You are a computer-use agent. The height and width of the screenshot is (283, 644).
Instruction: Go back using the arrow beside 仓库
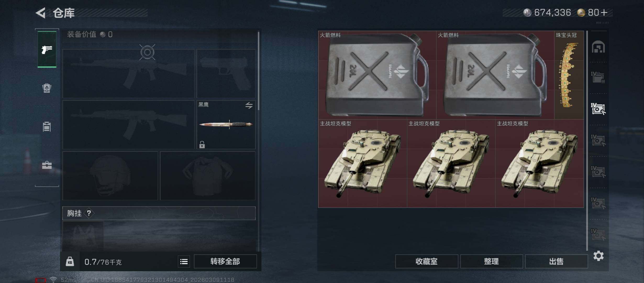pos(41,13)
